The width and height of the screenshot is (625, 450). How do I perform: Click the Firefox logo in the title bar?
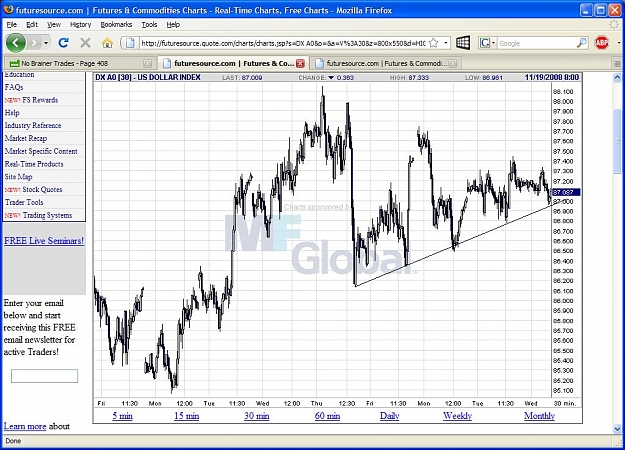[x=8, y=9]
